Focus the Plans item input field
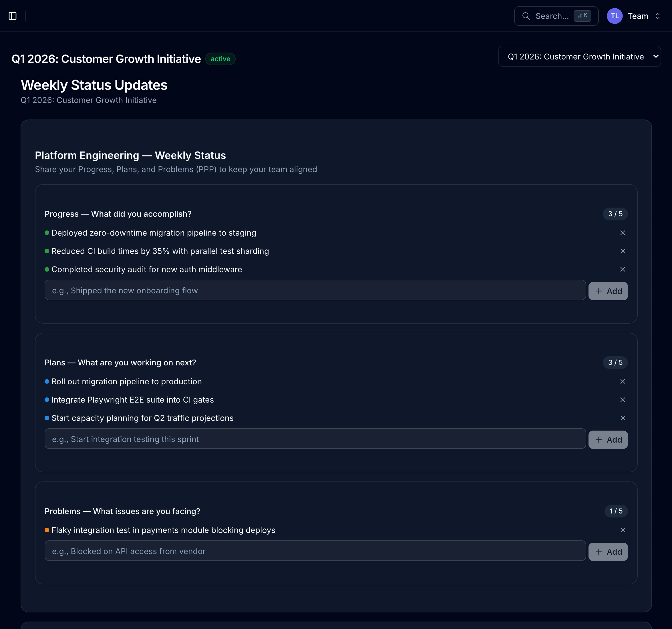Screen dimensions: 672x629 [315, 439]
